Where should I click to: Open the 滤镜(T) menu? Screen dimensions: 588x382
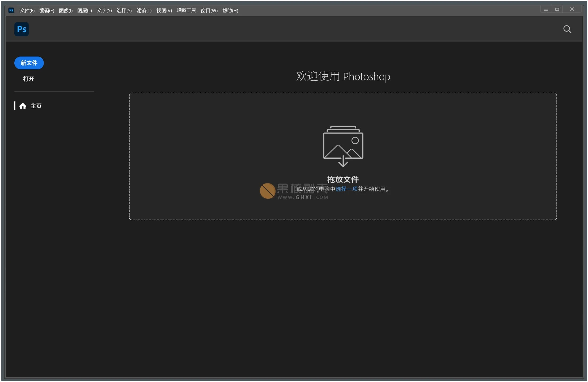pos(144,11)
